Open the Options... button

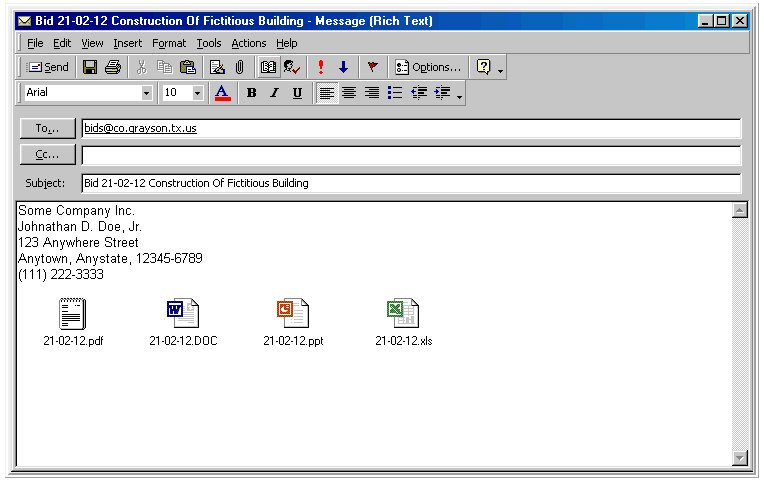pos(427,67)
